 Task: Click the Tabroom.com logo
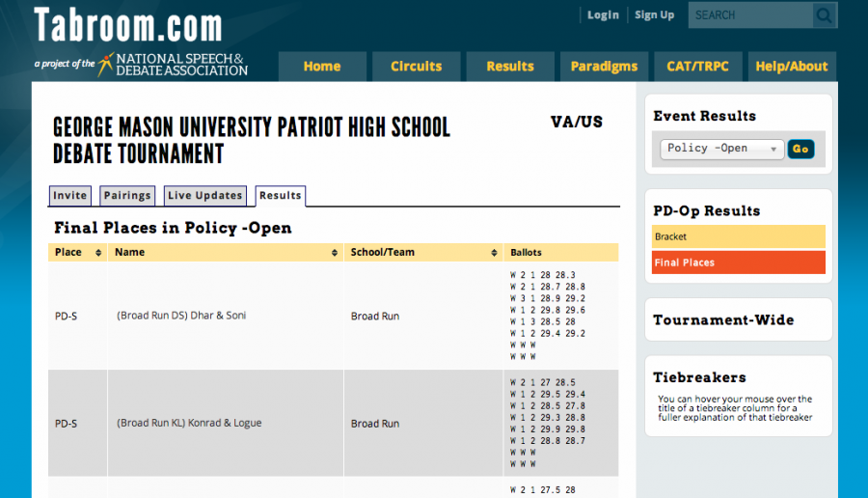(128, 25)
